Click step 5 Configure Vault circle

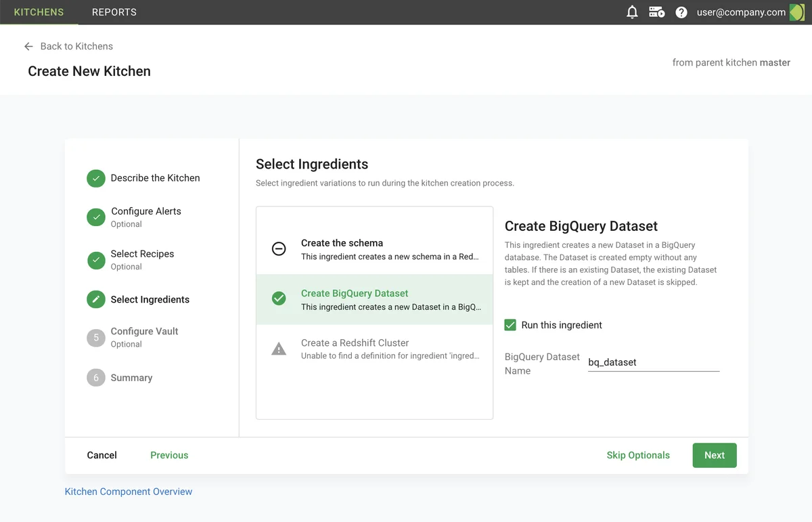[x=95, y=337]
